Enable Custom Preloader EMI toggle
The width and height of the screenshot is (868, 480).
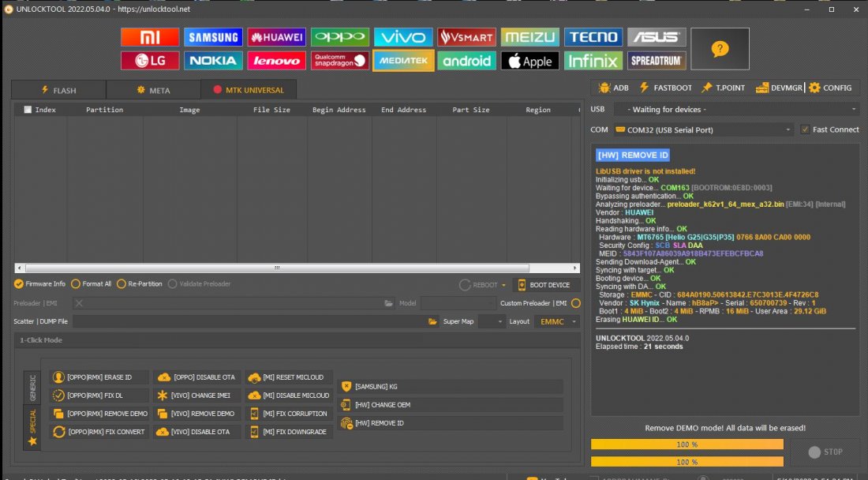[576, 303]
